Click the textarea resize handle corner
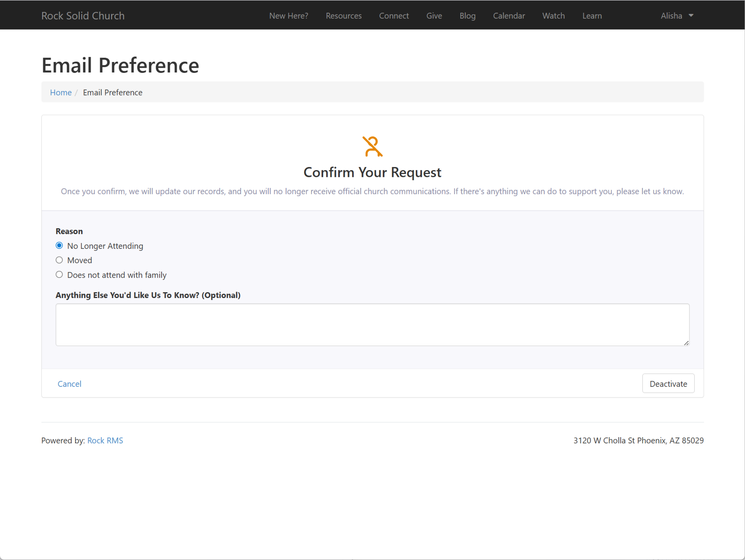The width and height of the screenshot is (745, 560). click(686, 343)
